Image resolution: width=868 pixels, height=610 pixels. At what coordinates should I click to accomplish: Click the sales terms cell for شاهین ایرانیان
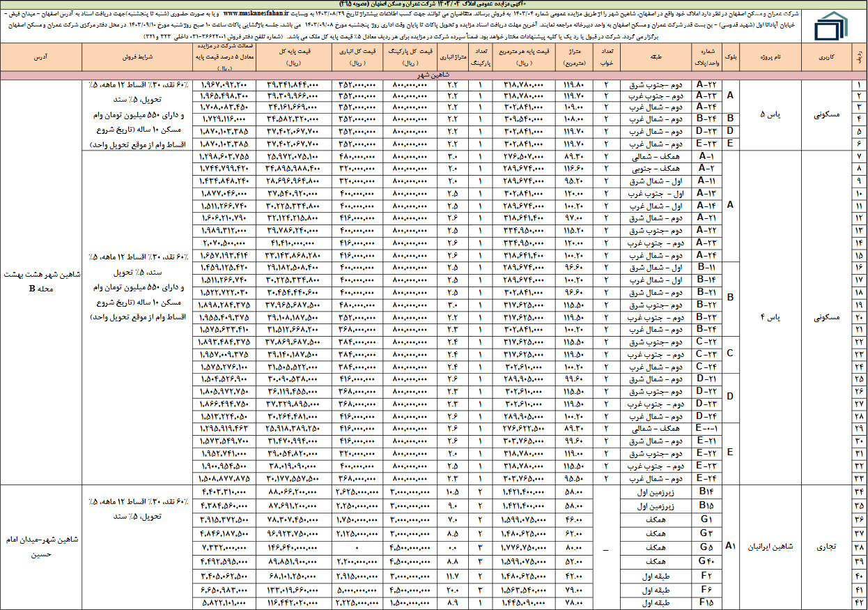coord(137,547)
